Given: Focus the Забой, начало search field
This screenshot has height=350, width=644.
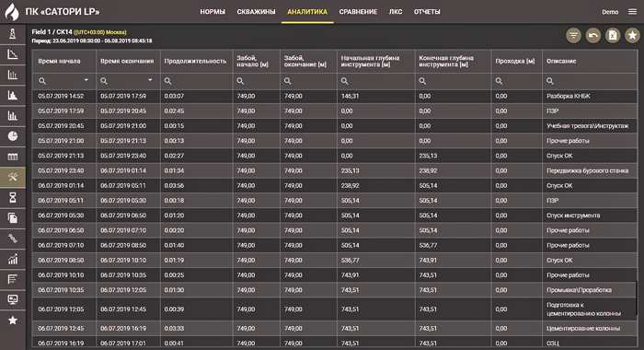Looking at the screenshot, I should pos(257,81).
